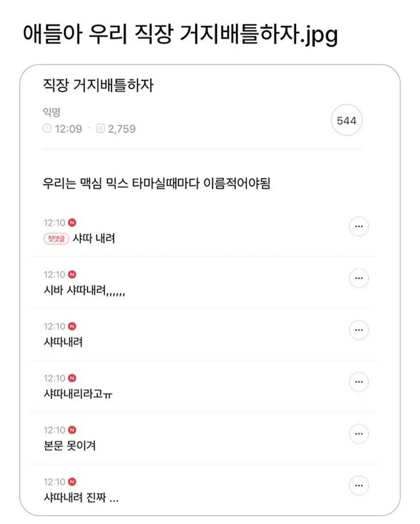Open more options for the '샤따 내려' first comment

click(359, 226)
